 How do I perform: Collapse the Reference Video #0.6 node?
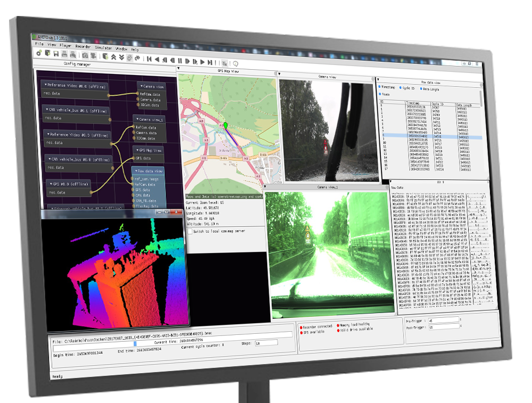(46, 86)
